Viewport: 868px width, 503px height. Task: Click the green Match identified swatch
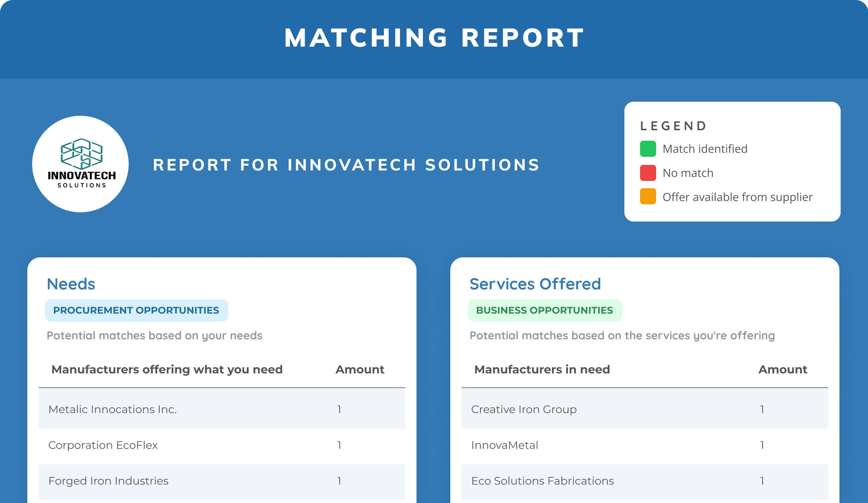tap(648, 149)
